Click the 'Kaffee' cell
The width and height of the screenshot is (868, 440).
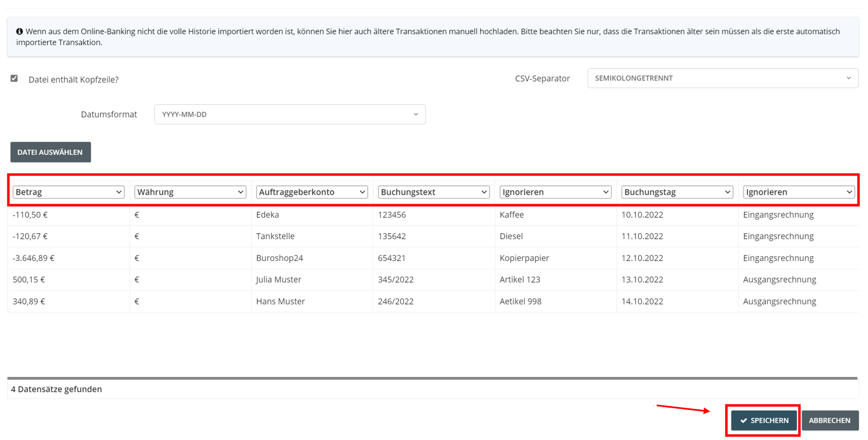(x=556, y=215)
